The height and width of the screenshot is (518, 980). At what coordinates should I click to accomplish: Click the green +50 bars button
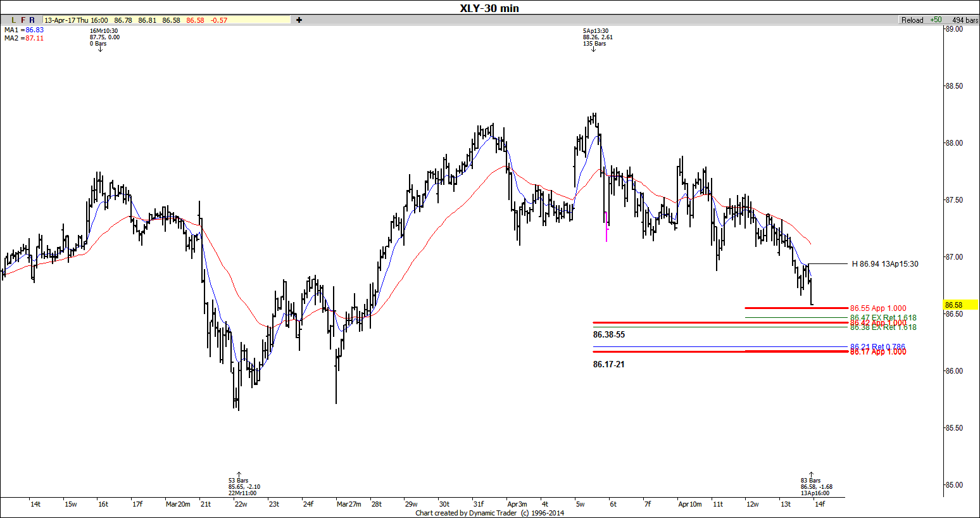coord(935,20)
